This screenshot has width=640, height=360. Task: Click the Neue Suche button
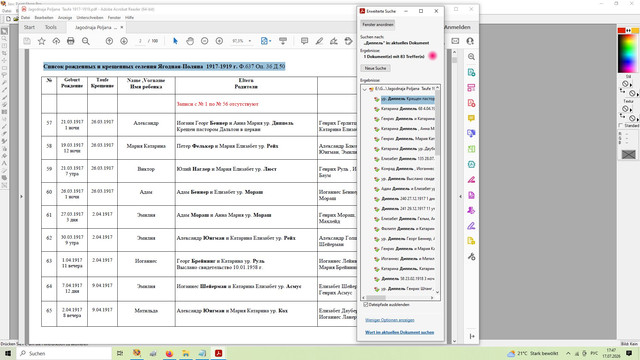(x=376, y=68)
